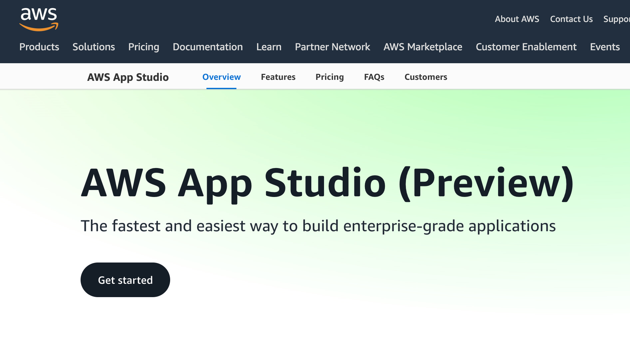Open the Support link in header
Image resolution: width=630 pixels, height=364 pixels.
click(617, 19)
